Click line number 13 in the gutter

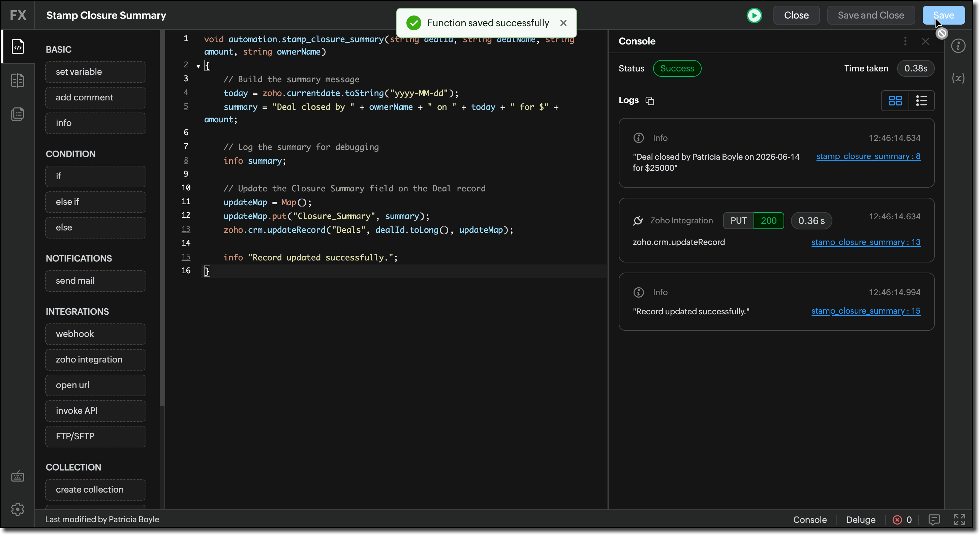pyautogui.click(x=186, y=229)
